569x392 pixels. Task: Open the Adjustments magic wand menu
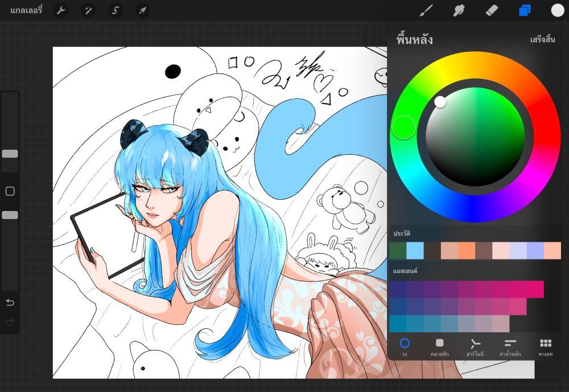88,10
